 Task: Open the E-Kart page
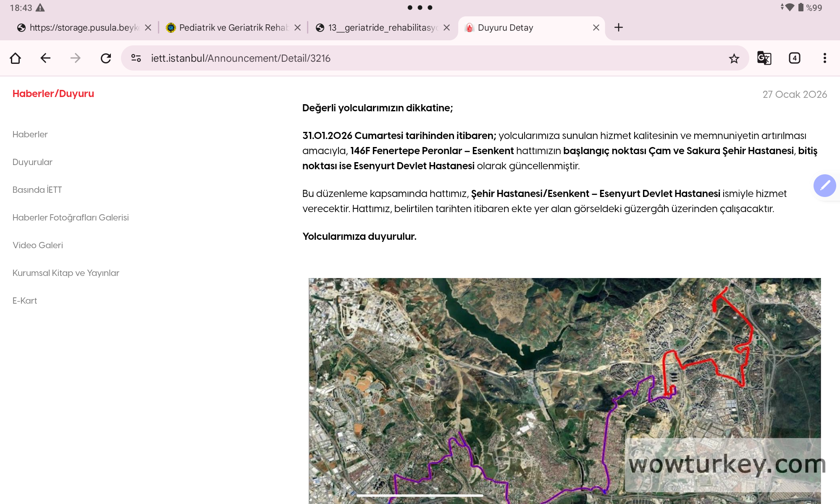[x=24, y=300]
